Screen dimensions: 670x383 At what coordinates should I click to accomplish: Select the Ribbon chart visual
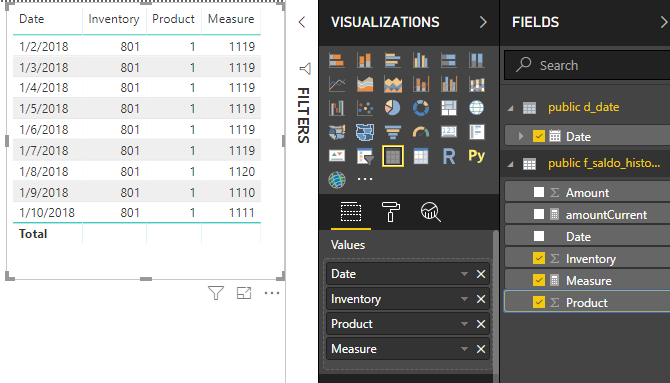[x=476, y=84]
